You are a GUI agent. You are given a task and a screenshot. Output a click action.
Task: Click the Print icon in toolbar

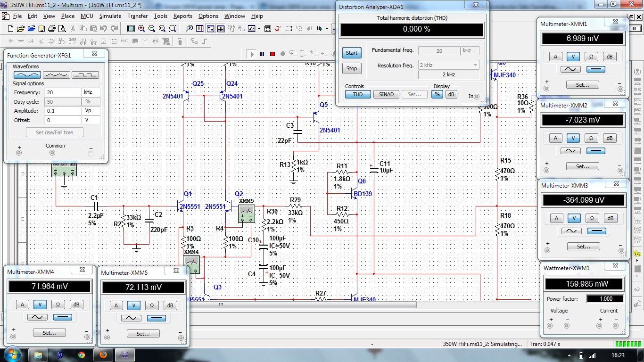[x=52, y=29]
